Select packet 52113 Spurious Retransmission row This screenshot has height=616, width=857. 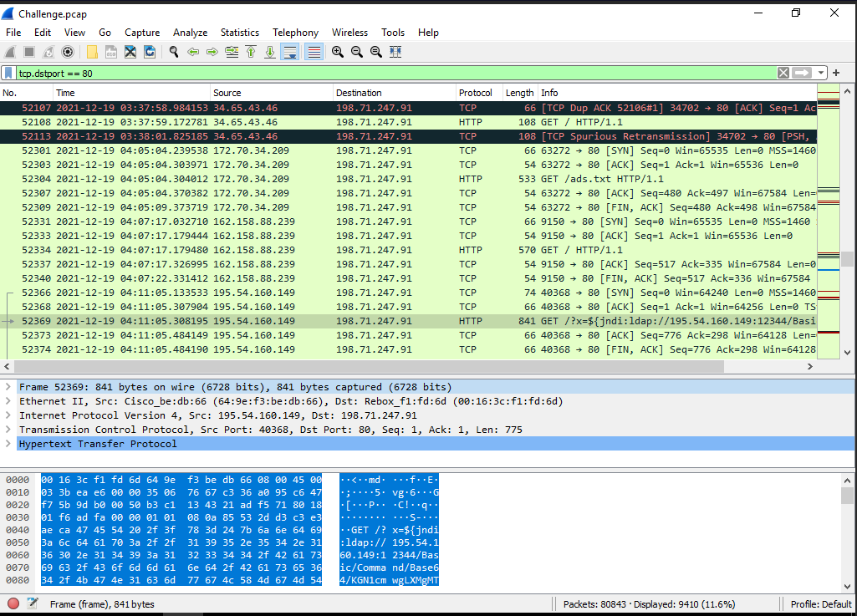click(408, 136)
